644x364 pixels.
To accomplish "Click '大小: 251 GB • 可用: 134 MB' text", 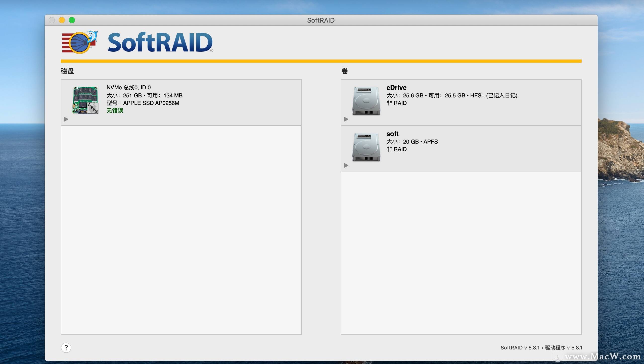I will click(x=144, y=95).
